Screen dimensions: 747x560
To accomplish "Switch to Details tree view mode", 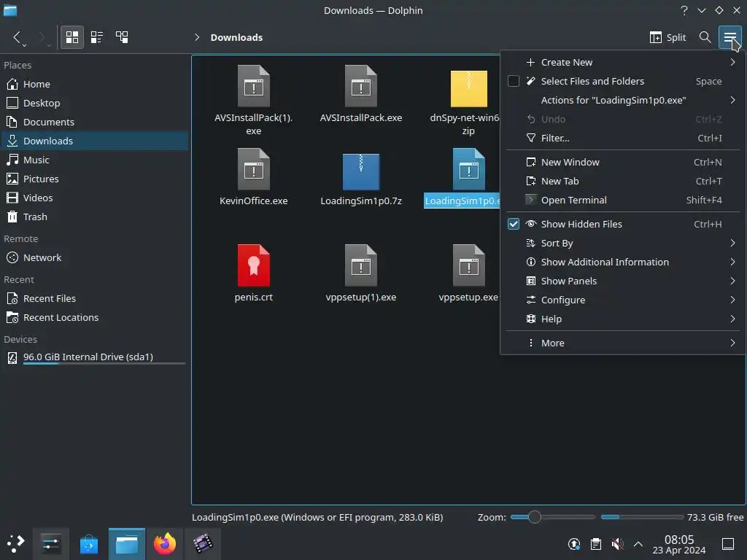I will tap(122, 37).
